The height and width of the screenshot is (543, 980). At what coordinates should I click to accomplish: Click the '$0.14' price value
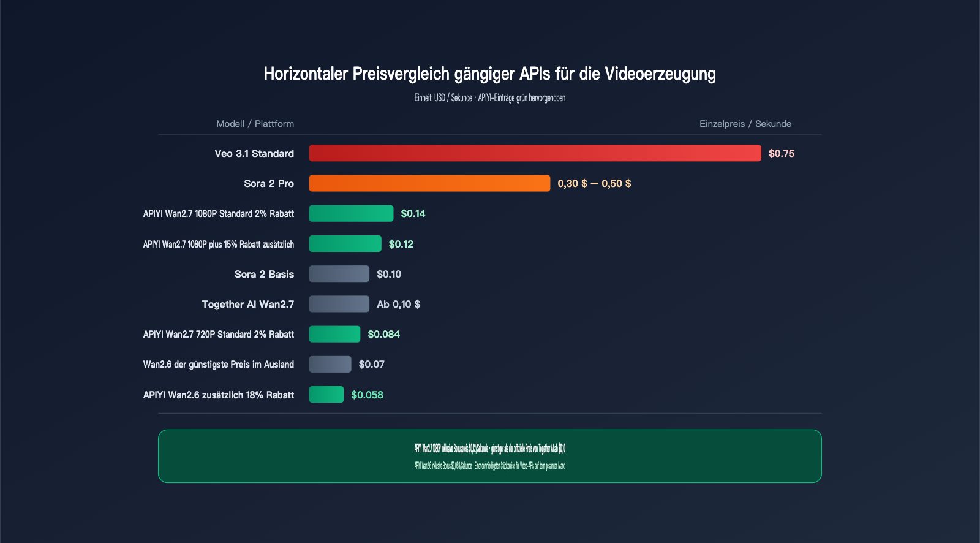pos(413,213)
